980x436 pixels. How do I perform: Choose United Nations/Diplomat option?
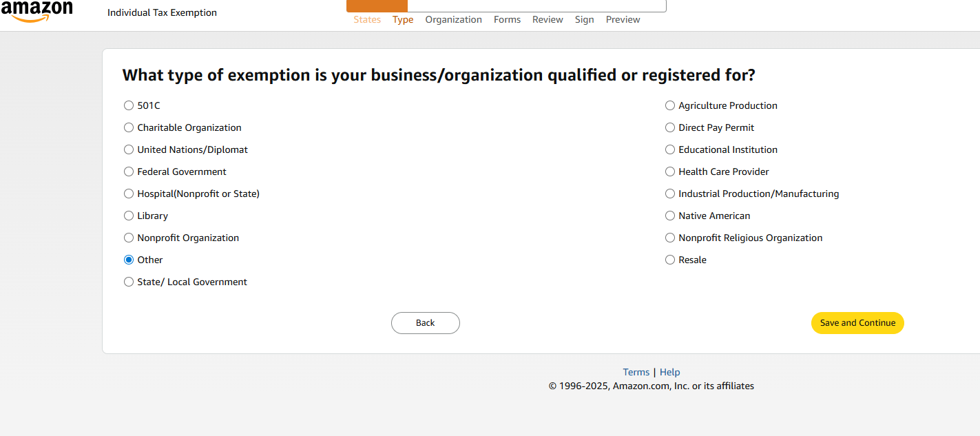click(129, 149)
